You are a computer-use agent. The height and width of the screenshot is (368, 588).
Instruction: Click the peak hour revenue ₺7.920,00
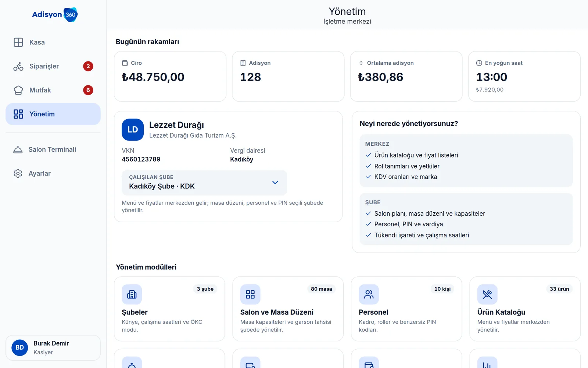pyautogui.click(x=490, y=89)
